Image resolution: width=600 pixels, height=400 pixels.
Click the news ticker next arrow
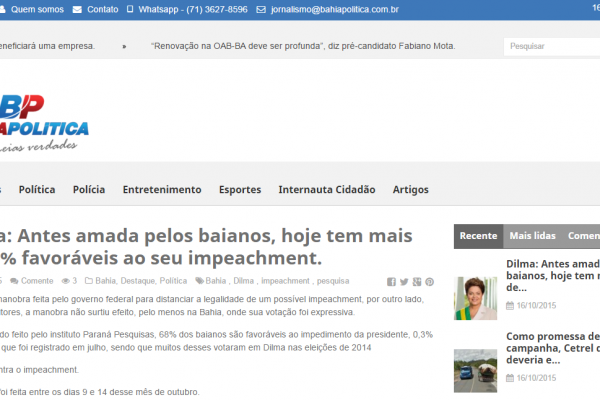tap(124, 46)
